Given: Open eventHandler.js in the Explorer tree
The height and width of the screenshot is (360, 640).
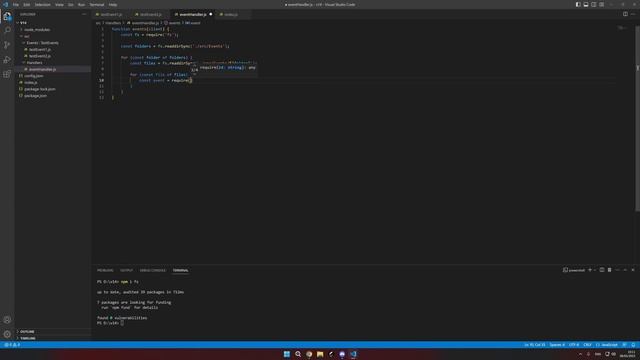Looking at the screenshot, I should point(53,69).
